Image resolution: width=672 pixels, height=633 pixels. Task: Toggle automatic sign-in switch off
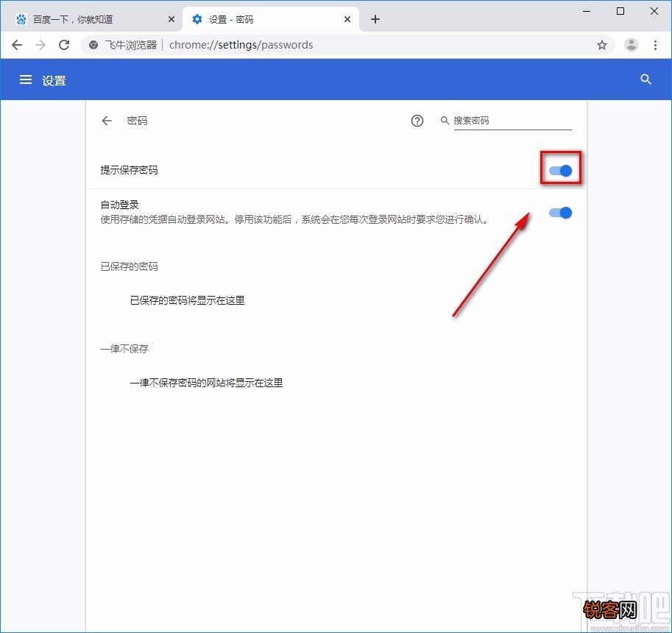[x=560, y=213]
